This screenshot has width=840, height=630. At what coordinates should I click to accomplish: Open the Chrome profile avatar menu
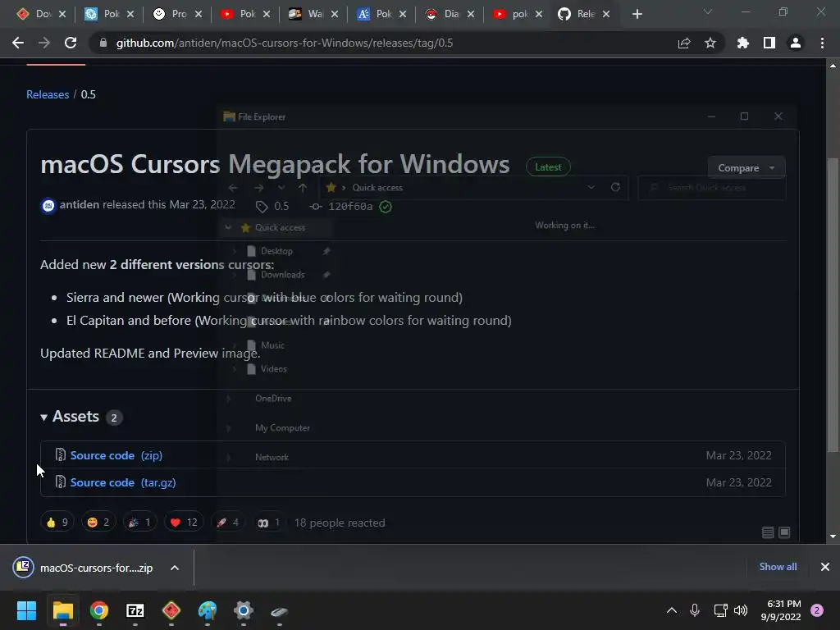pos(796,43)
